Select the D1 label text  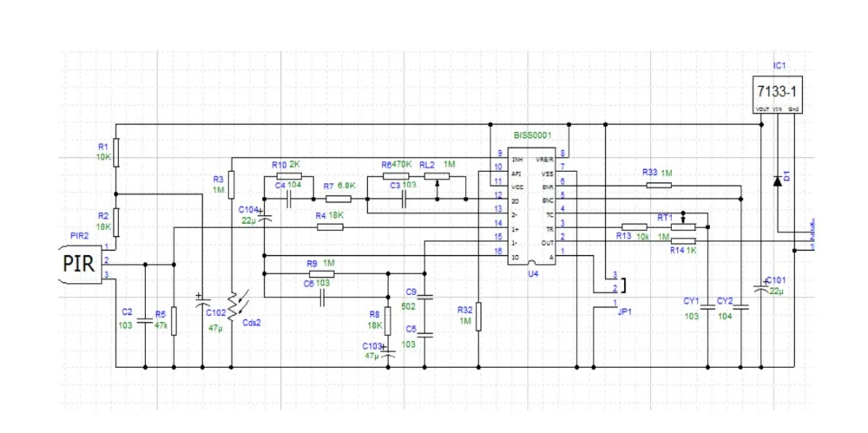pyautogui.click(x=786, y=175)
